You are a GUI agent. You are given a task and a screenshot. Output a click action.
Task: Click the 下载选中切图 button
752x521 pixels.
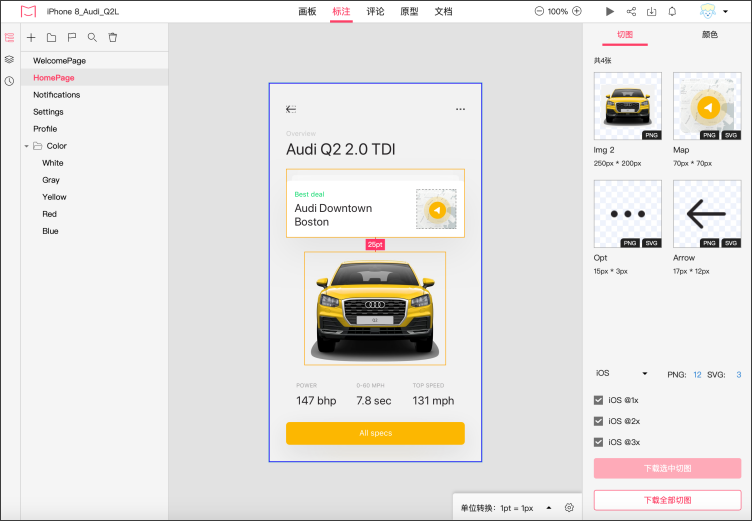(x=667, y=468)
